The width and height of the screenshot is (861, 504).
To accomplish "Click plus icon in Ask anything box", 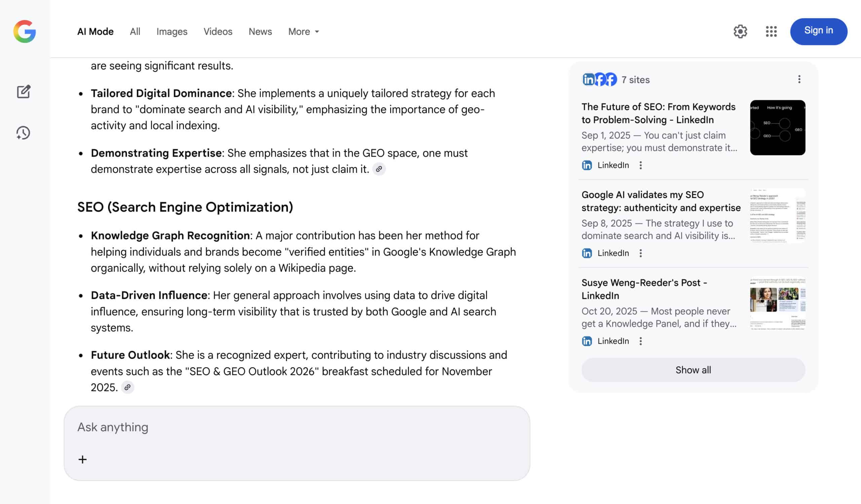I will pos(82,459).
